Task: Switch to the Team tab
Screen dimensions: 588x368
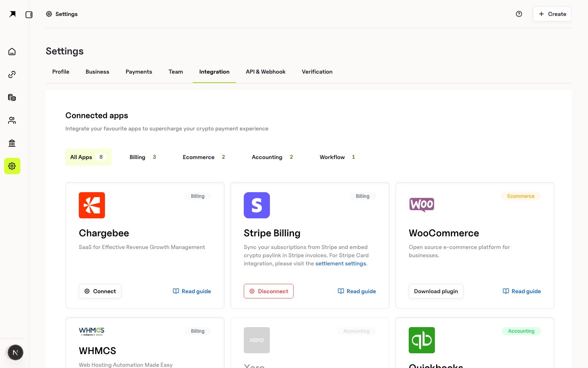Action: (x=176, y=72)
